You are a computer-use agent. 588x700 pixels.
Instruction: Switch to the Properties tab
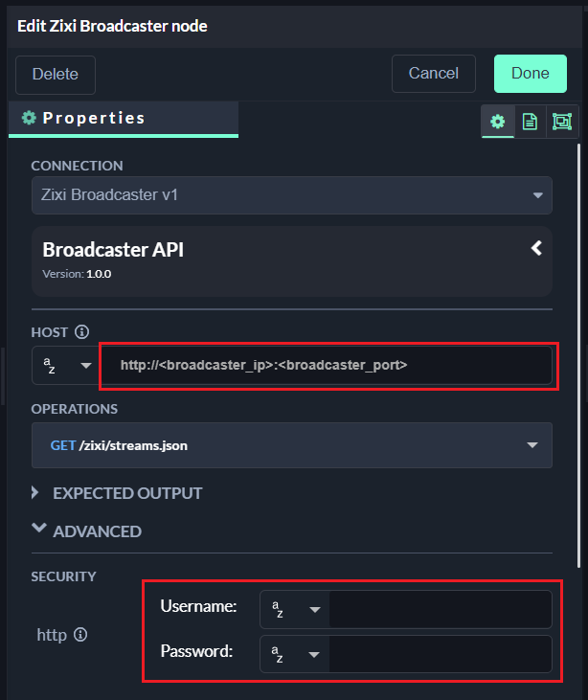(93, 119)
